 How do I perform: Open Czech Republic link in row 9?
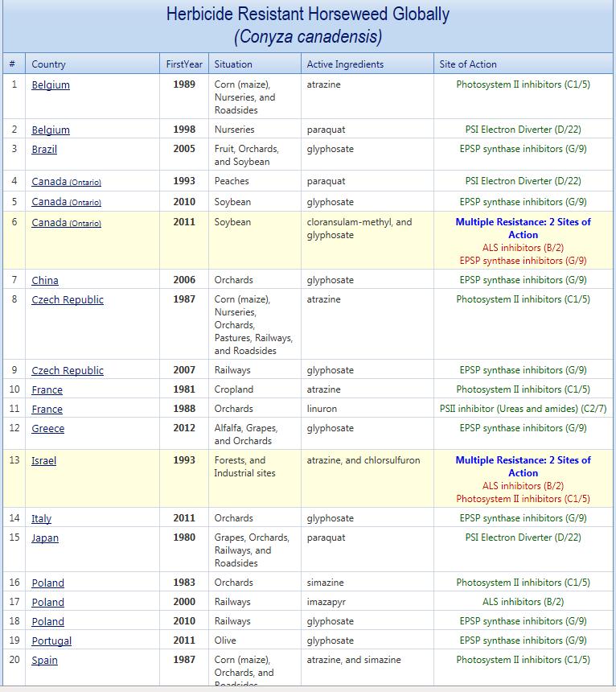coord(68,370)
